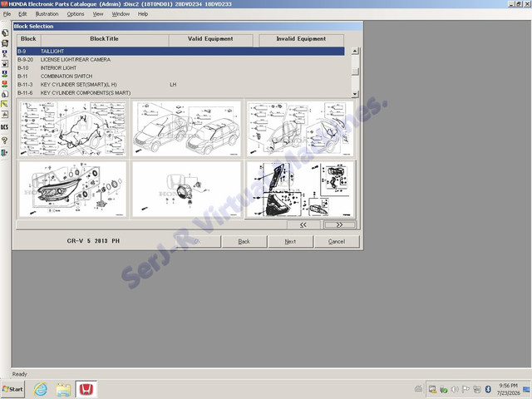Open the Start menu

pyautogui.click(x=12, y=389)
